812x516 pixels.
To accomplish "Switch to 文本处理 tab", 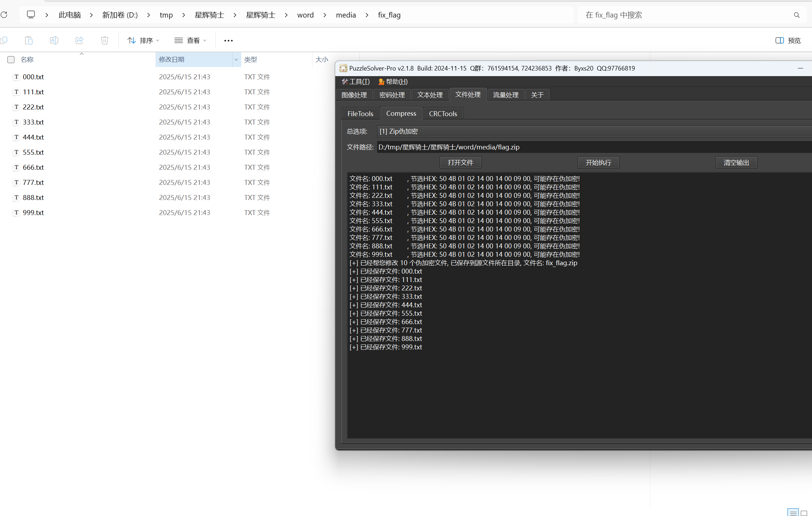I will (x=430, y=95).
